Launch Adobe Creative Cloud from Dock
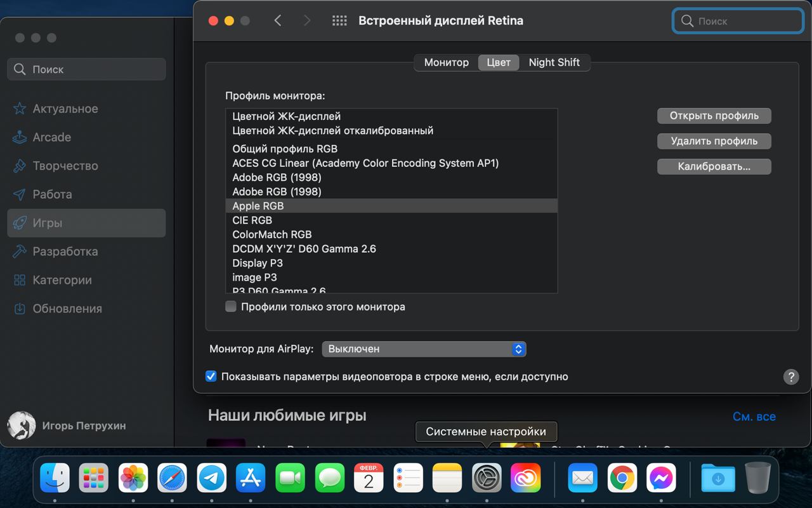This screenshot has height=508, width=812. [x=526, y=478]
